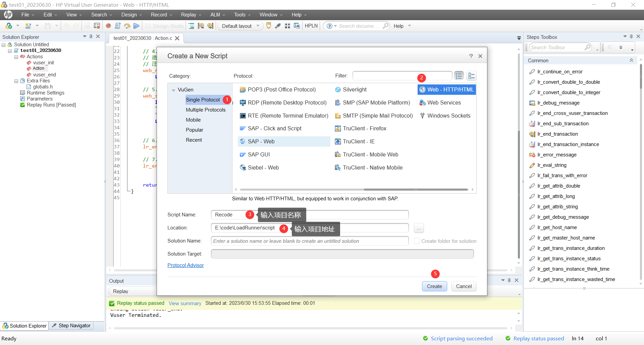Click the red Record button in toolbar
Viewport: 644px width, 345px height.
click(x=108, y=26)
